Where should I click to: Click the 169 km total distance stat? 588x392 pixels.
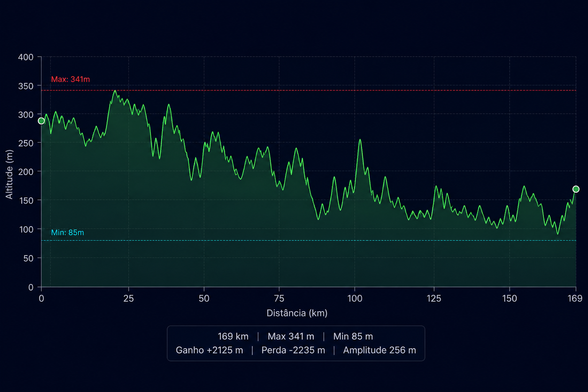[233, 336]
